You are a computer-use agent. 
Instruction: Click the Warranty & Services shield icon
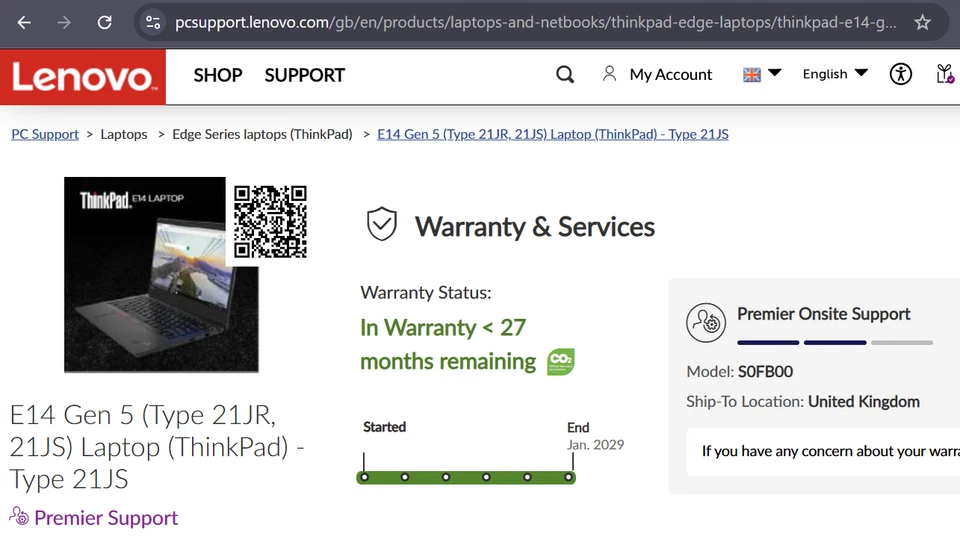381,224
